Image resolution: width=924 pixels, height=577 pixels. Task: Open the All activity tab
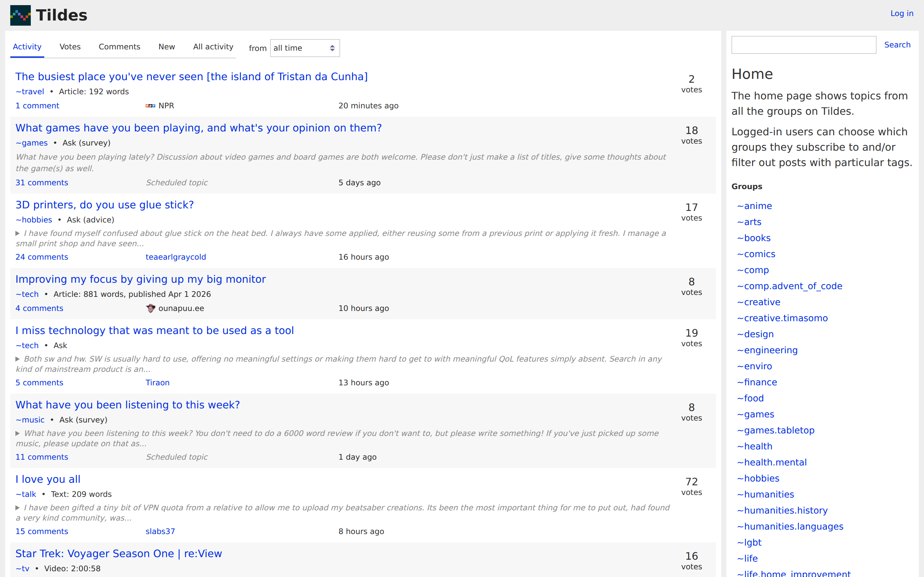pos(213,46)
